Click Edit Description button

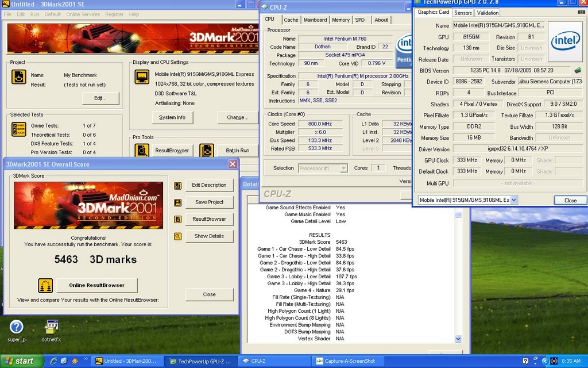tap(209, 185)
